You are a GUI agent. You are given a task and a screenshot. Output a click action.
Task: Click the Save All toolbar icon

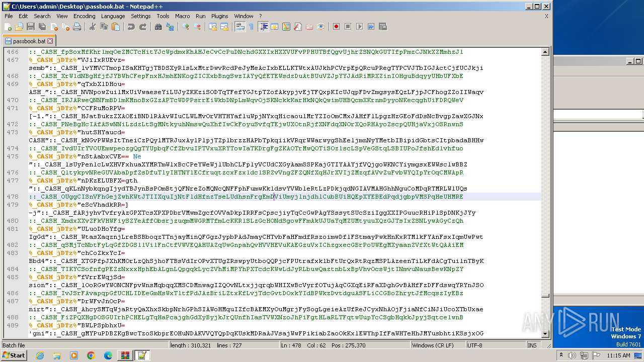42,27
